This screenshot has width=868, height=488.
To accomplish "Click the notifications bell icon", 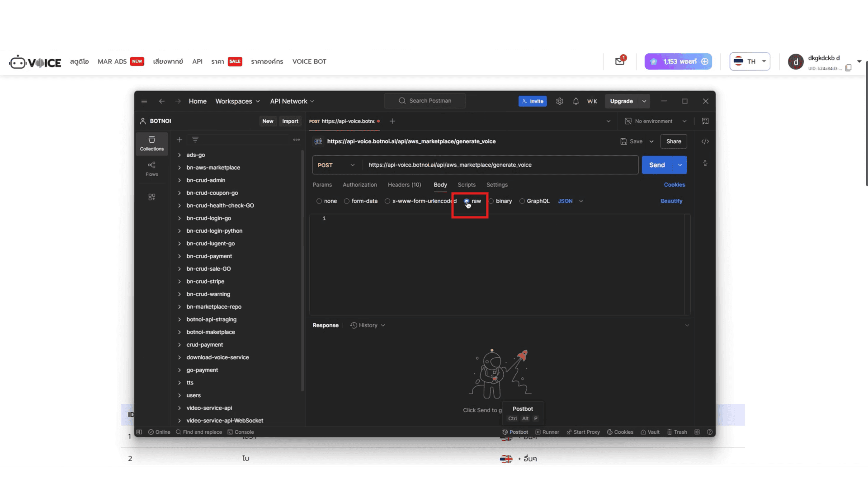I will (576, 101).
